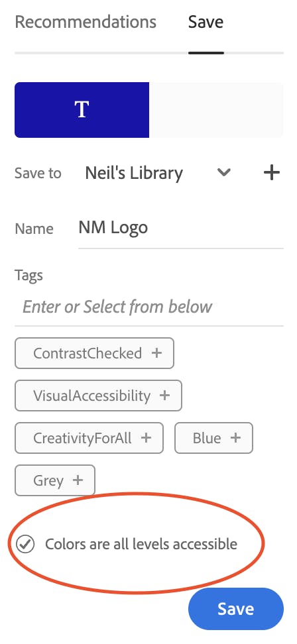Click the blue Save button
The height and width of the screenshot is (644, 297).
tap(236, 609)
